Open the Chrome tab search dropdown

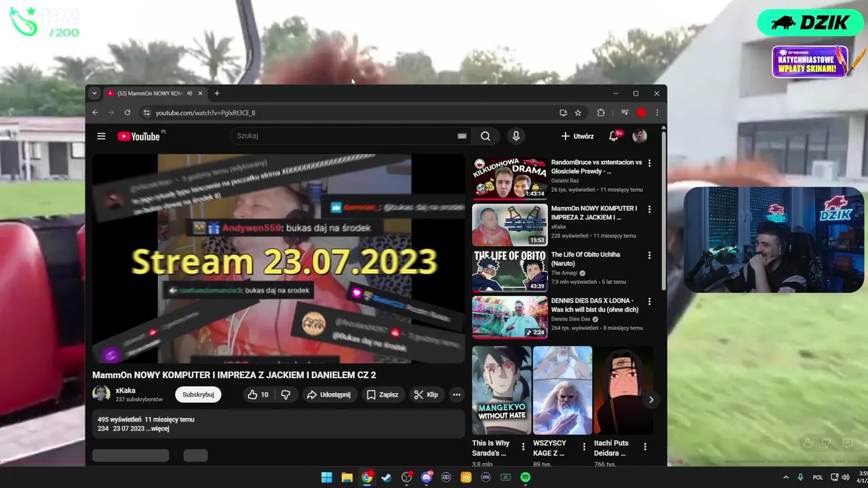(x=94, y=94)
